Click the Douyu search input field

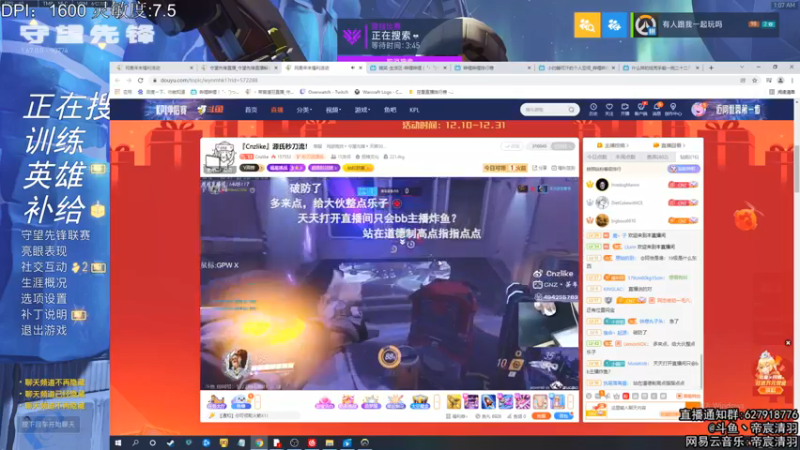tap(543, 110)
